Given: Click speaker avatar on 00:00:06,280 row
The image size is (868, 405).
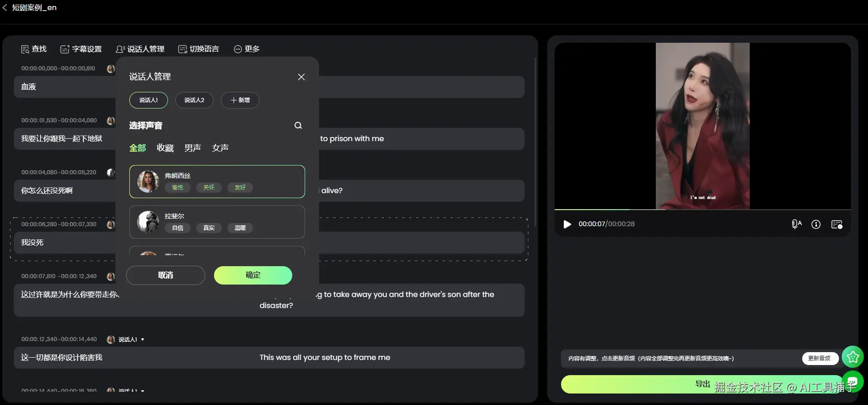Looking at the screenshot, I should 111,225.
